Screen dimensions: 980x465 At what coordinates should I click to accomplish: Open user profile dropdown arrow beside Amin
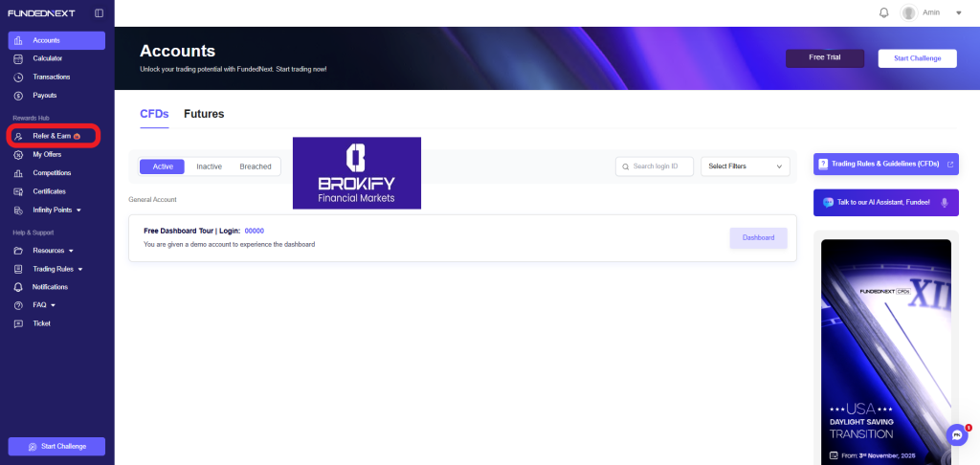coord(958,13)
